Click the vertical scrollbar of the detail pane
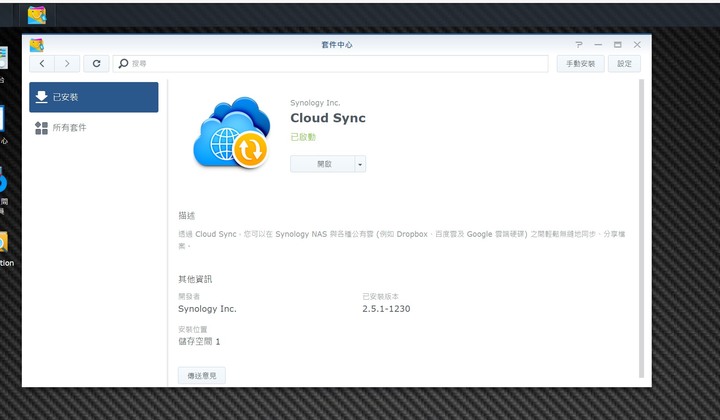Image resolution: width=720 pixels, height=420 pixels. point(641,228)
